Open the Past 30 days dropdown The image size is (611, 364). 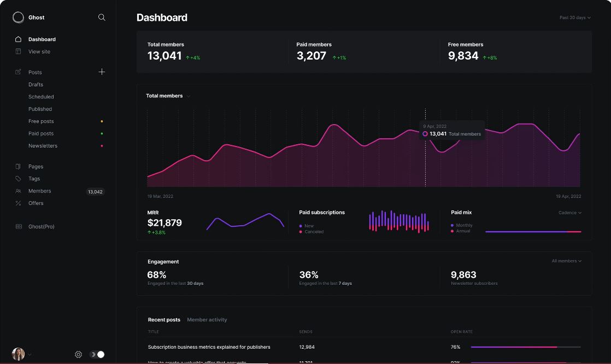coord(575,17)
